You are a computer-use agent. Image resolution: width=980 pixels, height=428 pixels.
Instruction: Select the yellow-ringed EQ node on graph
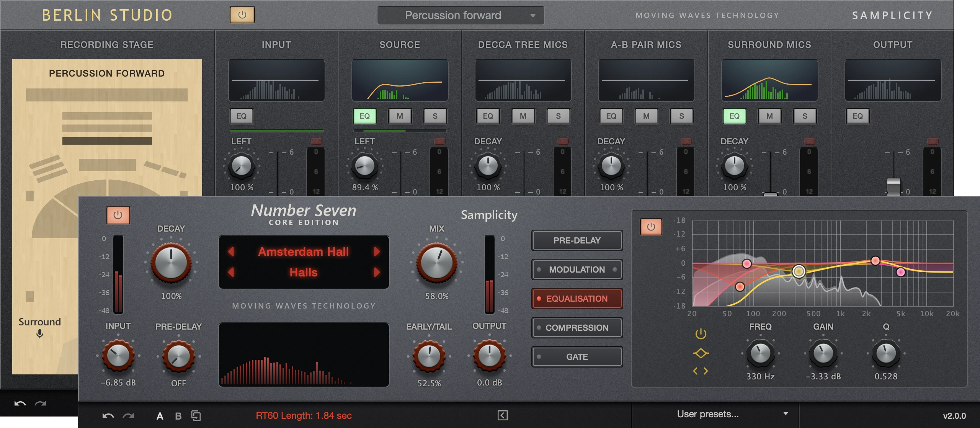(799, 271)
